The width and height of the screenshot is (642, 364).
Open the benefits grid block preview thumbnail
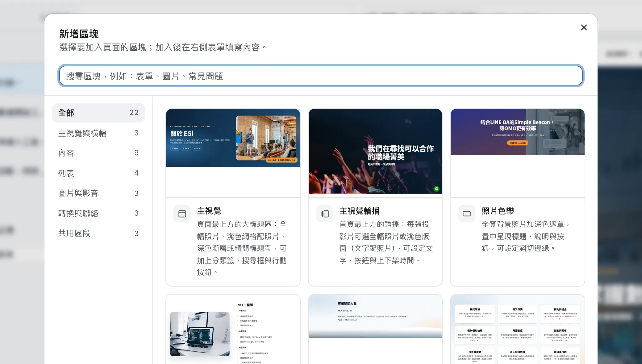click(x=518, y=329)
